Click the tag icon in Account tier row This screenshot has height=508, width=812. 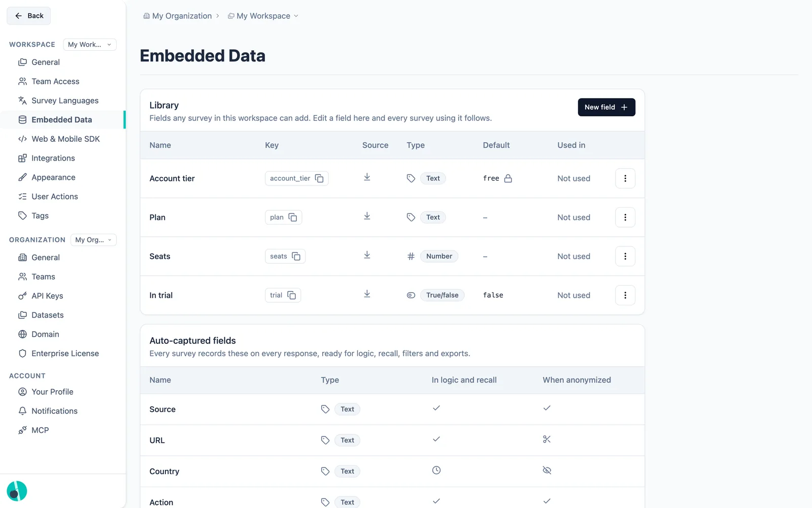pos(411,178)
